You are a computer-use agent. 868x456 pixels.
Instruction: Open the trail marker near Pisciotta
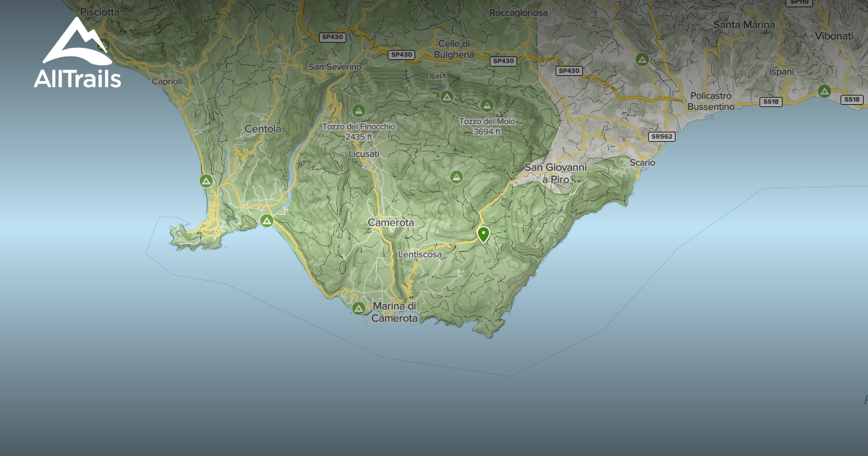tap(103, 43)
